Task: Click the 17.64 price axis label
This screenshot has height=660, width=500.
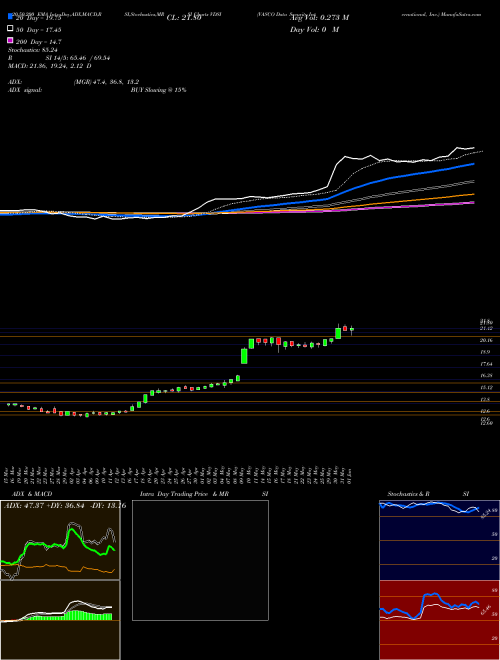Action: [486, 364]
